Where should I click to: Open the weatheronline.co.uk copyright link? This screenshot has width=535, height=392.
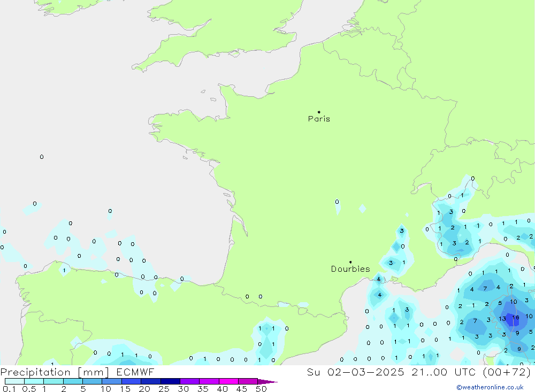pyautogui.click(x=490, y=387)
